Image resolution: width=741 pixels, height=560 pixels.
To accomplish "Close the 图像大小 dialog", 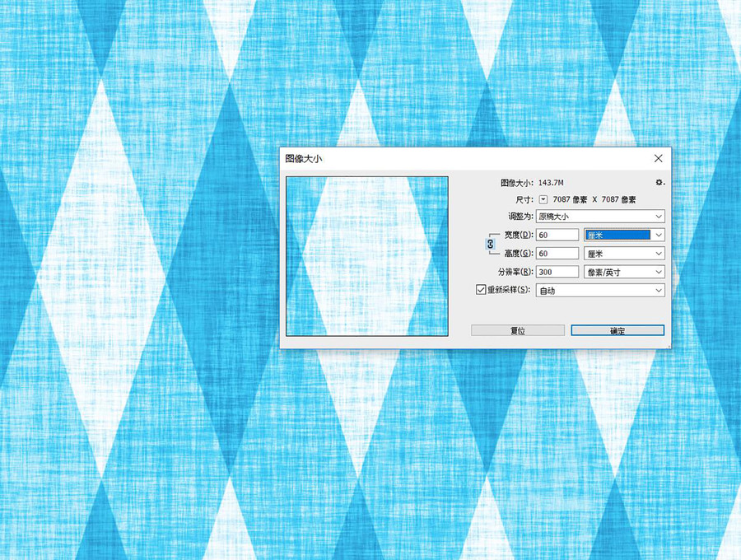I will pyautogui.click(x=659, y=158).
